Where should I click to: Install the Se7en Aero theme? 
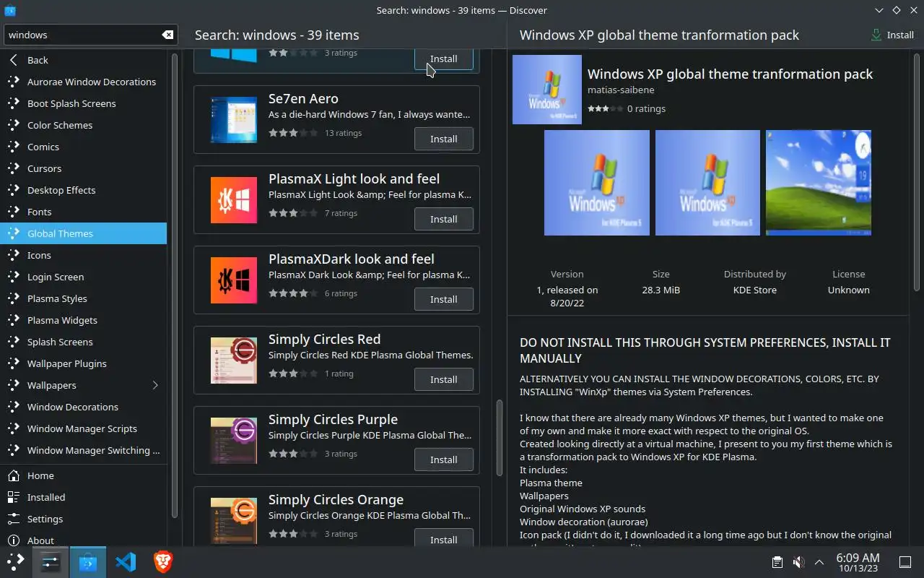(x=444, y=139)
